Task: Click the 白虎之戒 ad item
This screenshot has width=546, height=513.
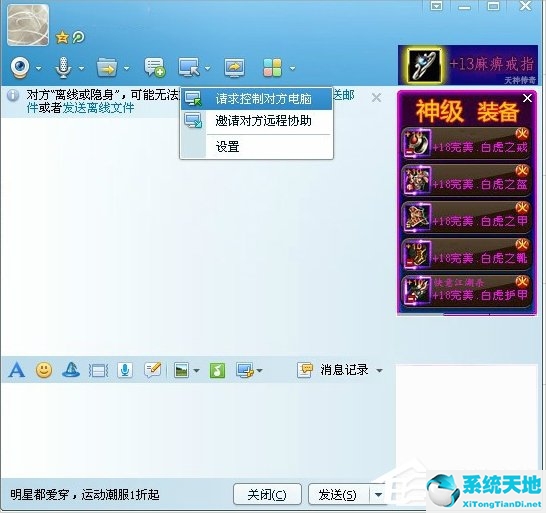Action: click(x=466, y=143)
